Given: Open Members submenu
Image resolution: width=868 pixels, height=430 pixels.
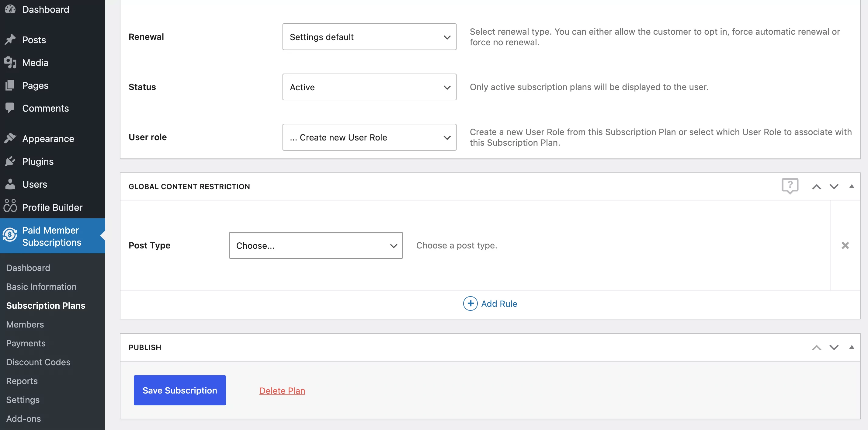Looking at the screenshot, I should (25, 324).
